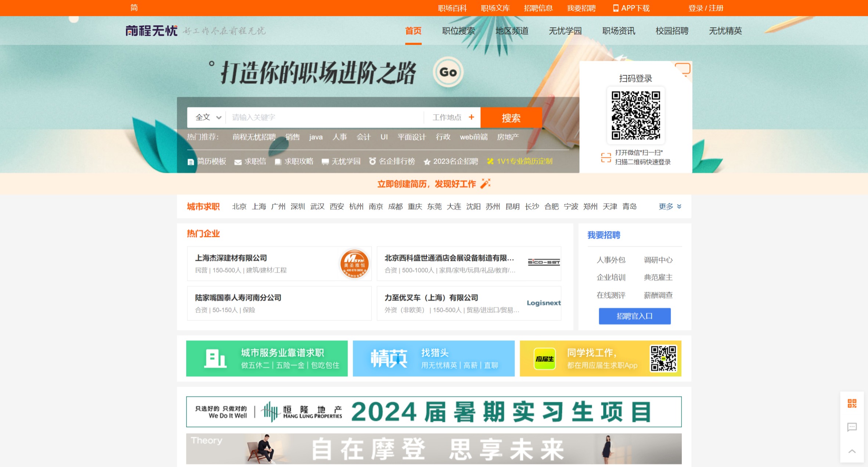Image resolution: width=868 pixels, height=467 pixels.
Task: Click the blue 招聘官入口 button
Action: point(634,316)
